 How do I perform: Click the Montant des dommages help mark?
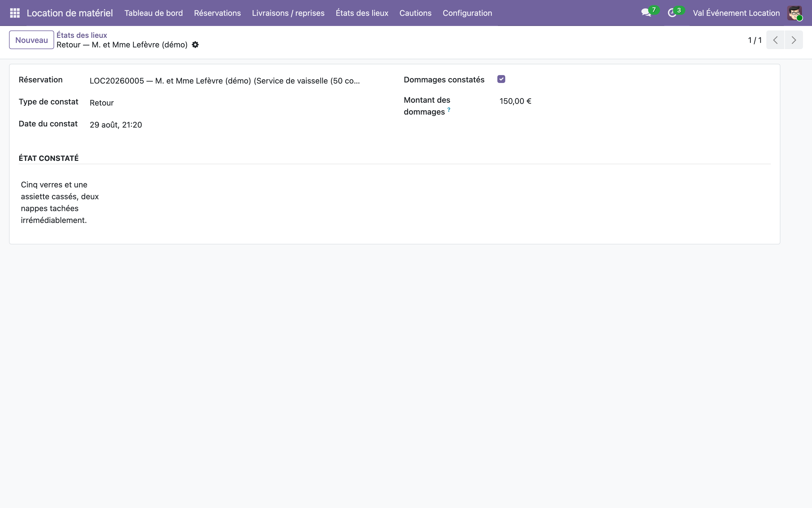(449, 110)
